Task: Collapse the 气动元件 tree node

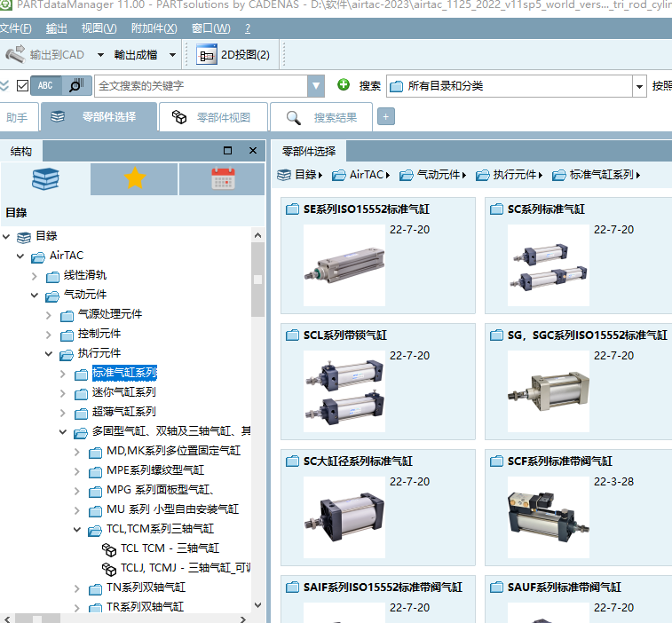Action: [x=35, y=296]
